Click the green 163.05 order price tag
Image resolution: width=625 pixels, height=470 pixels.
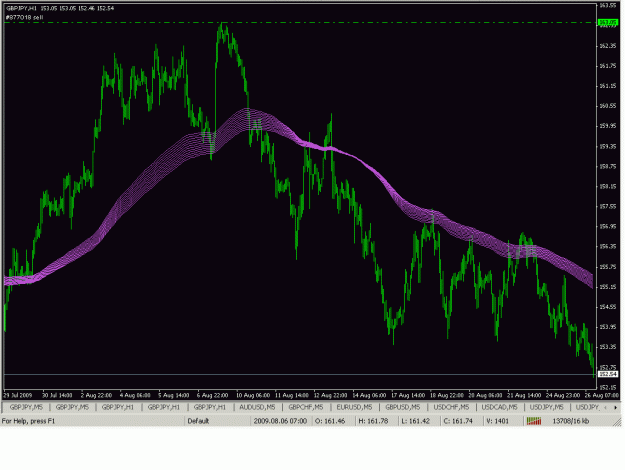(608, 23)
